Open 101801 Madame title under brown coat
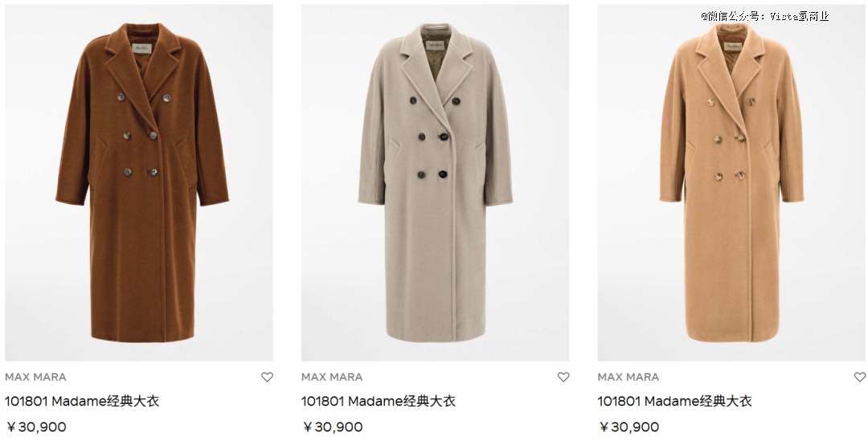 point(82,401)
